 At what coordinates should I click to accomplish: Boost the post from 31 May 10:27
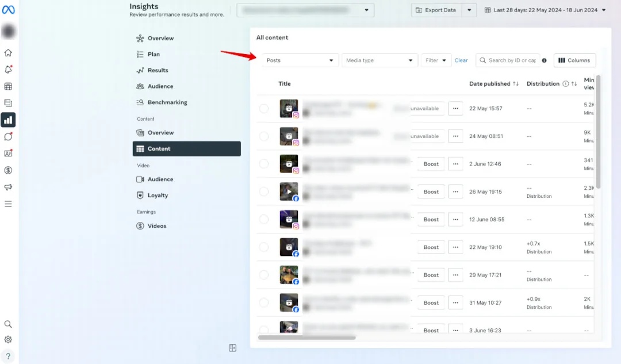point(431,302)
